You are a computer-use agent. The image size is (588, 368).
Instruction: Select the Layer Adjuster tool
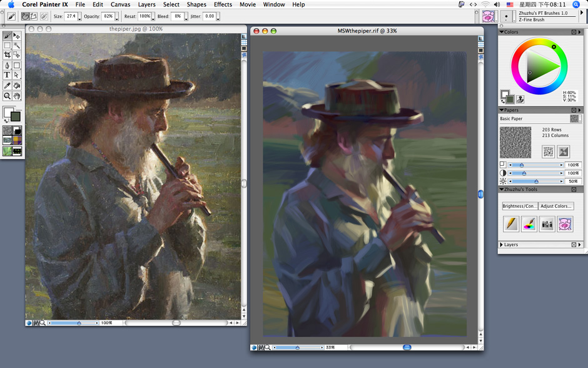coord(16,36)
